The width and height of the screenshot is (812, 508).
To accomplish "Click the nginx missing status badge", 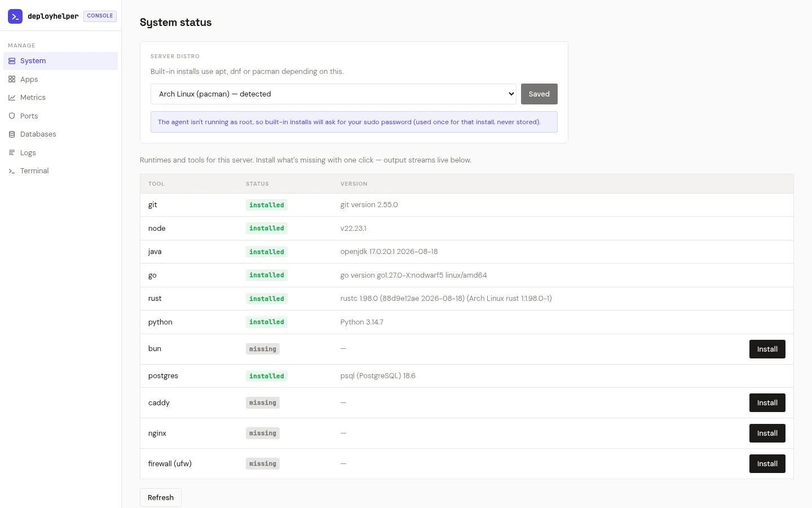I will pyautogui.click(x=263, y=433).
